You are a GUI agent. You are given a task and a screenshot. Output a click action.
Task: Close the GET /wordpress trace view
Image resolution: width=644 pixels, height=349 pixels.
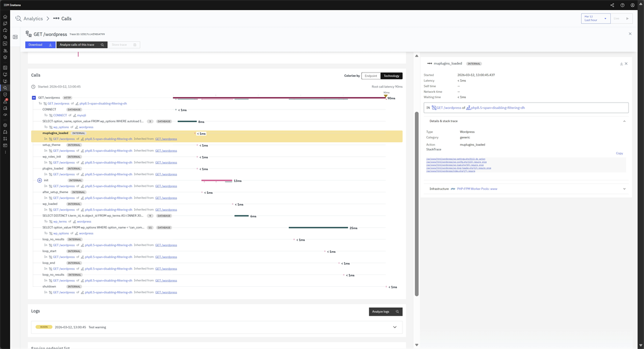(630, 34)
